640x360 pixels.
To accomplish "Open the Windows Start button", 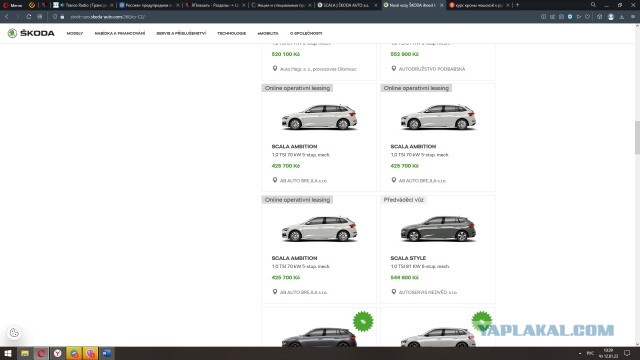I will [8, 353].
